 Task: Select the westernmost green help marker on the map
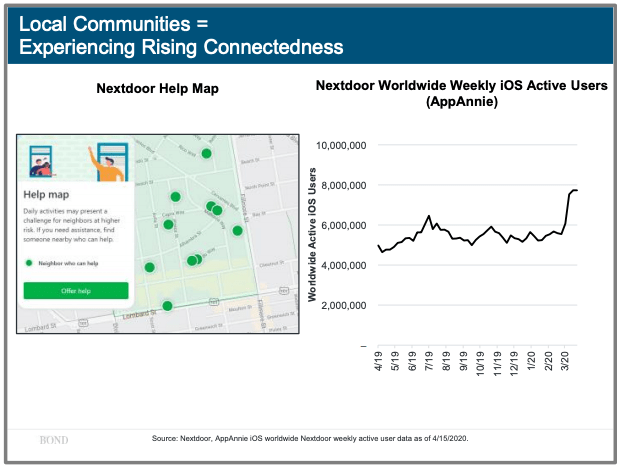(x=149, y=267)
